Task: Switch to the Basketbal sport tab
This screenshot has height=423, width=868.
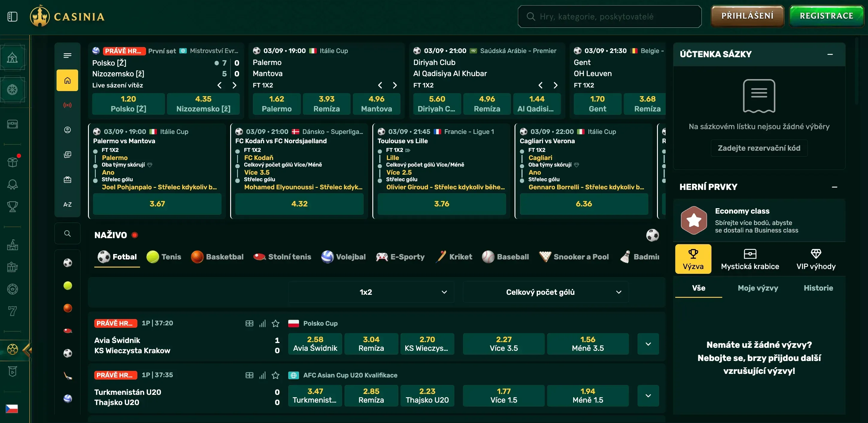Action: point(217,257)
